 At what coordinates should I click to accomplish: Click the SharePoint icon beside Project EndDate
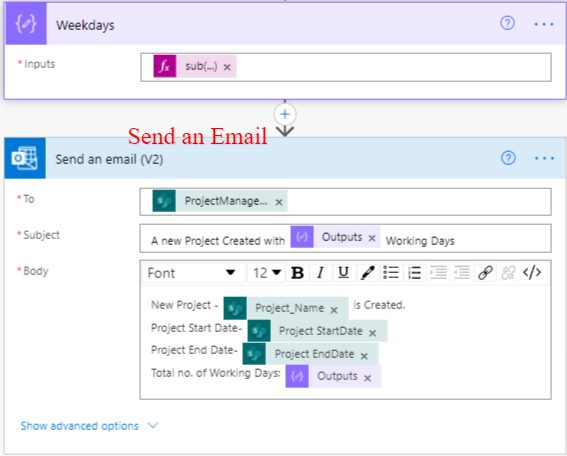pyautogui.click(x=254, y=354)
